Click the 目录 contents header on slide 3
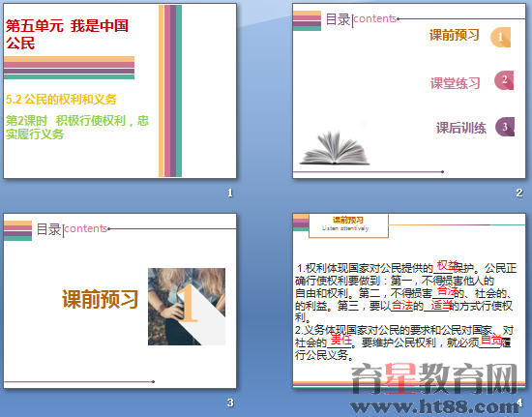The width and height of the screenshot is (532, 417). click(72, 229)
